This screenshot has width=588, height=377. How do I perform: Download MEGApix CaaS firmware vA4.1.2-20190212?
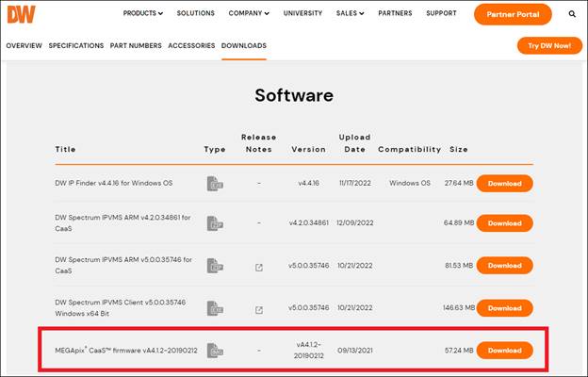coord(504,351)
